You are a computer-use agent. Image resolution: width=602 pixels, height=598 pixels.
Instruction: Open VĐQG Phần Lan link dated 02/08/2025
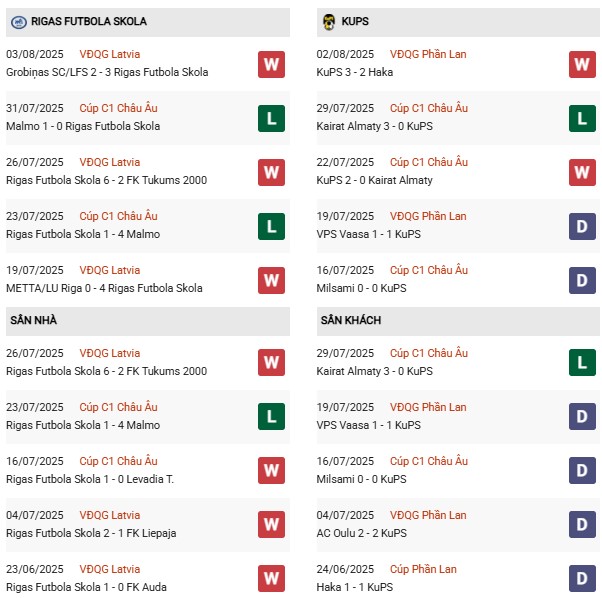coord(428,54)
